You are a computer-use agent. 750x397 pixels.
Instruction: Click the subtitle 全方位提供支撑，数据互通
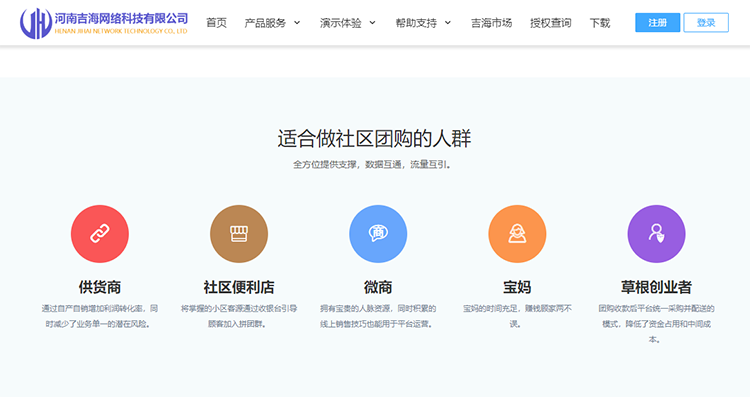pos(372,165)
